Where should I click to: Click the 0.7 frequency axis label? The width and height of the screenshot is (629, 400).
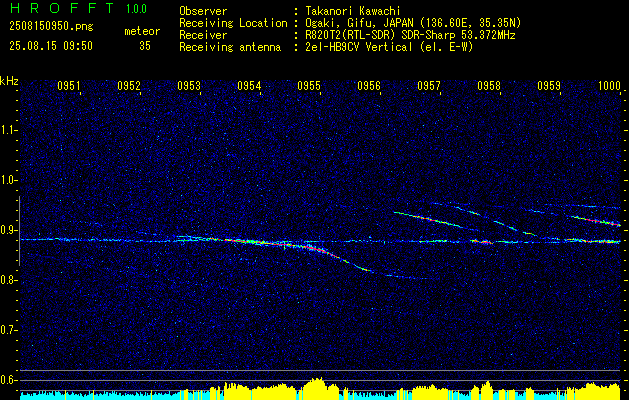(x=8, y=330)
